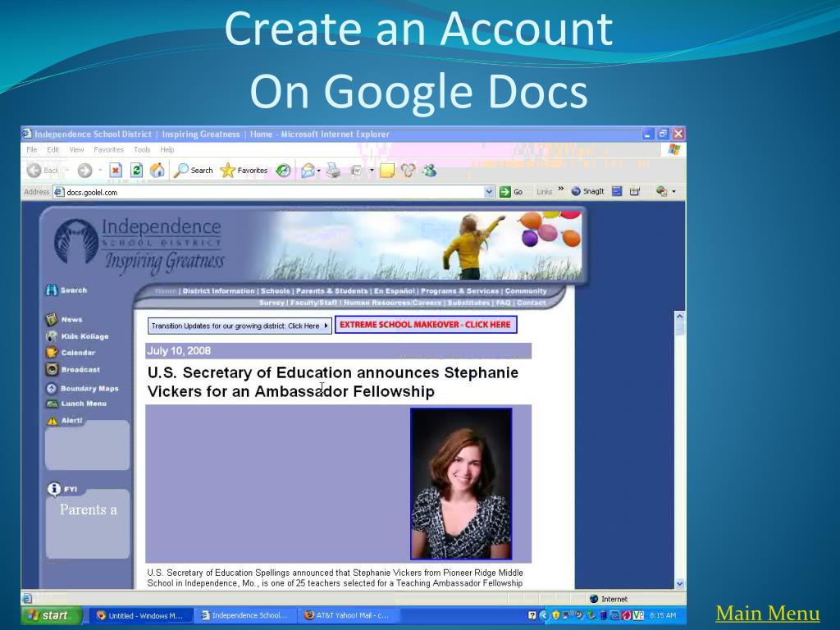Open Kids Kollage in the sidebar

pyautogui.click(x=78, y=336)
